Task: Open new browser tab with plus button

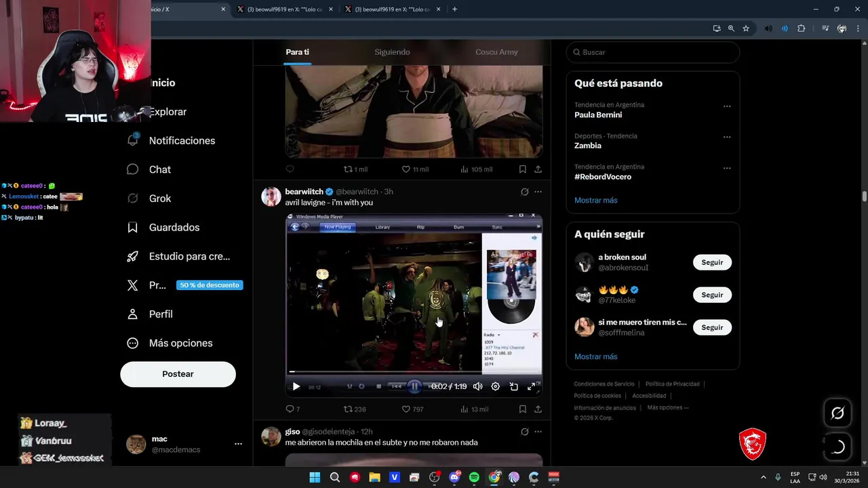Action: (x=454, y=9)
